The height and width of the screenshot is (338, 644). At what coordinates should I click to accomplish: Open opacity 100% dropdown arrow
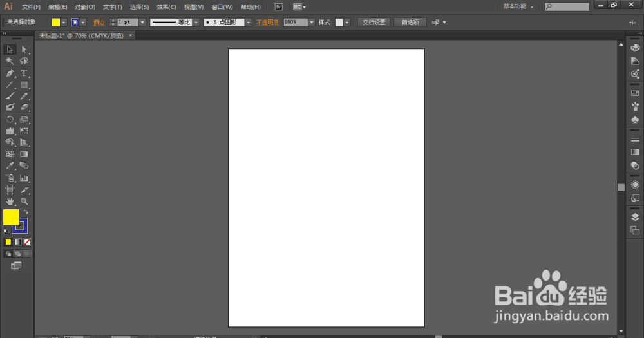(311, 23)
